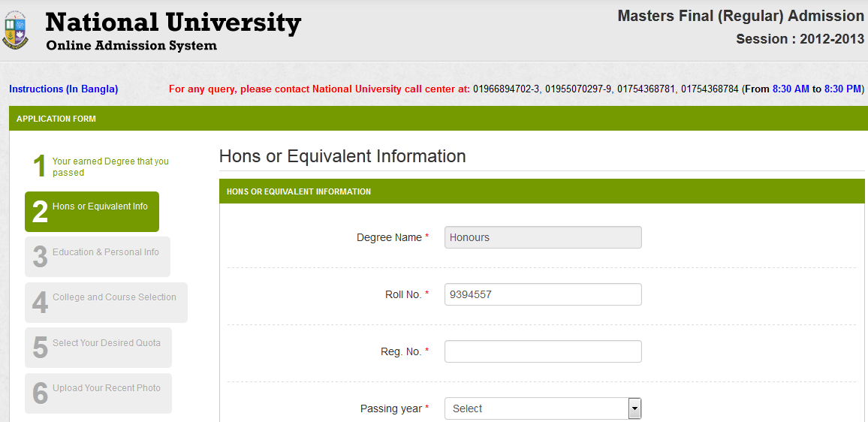The width and height of the screenshot is (868, 422).
Task: Click the 8:30 PM time text
Action: pyautogui.click(x=842, y=89)
